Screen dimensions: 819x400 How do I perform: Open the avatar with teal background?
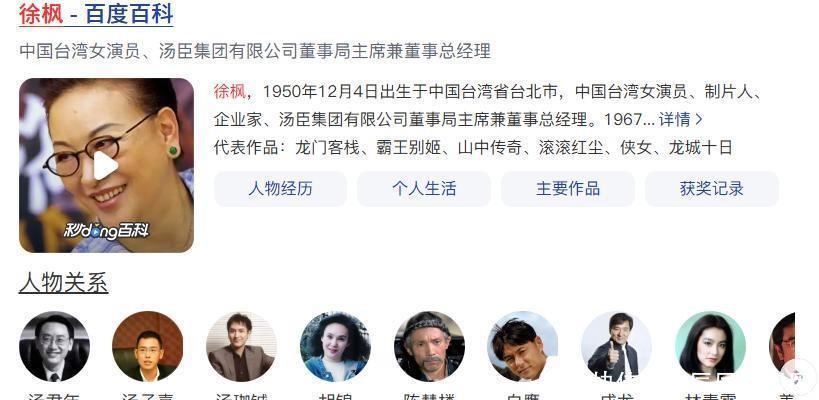coord(710,346)
